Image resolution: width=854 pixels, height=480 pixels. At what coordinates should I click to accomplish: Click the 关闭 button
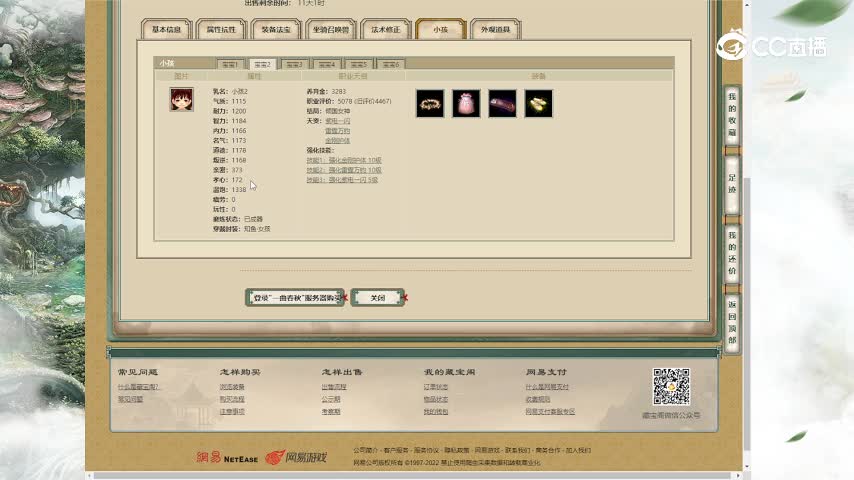pyautogui.click(x=377, y=298)
